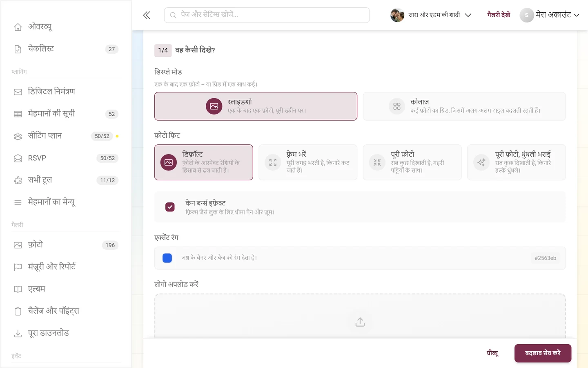
Task: Click the 196 photo count badge
Action: (110, 245)
